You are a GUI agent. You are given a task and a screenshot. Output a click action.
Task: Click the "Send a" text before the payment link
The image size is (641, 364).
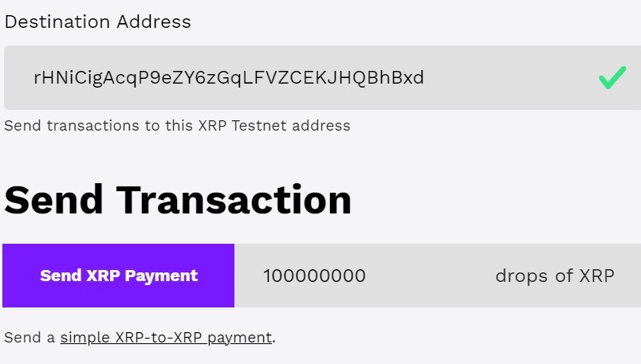click(29, 337)
